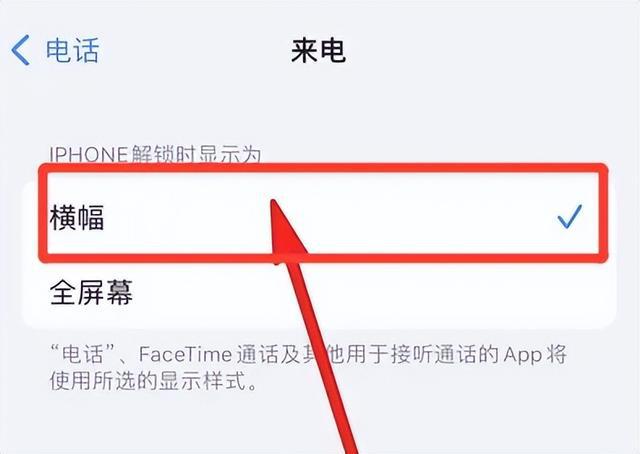Click the IPHONE解锁时显示为 section header
Viewport: 640px width, 454px height.
155,155
